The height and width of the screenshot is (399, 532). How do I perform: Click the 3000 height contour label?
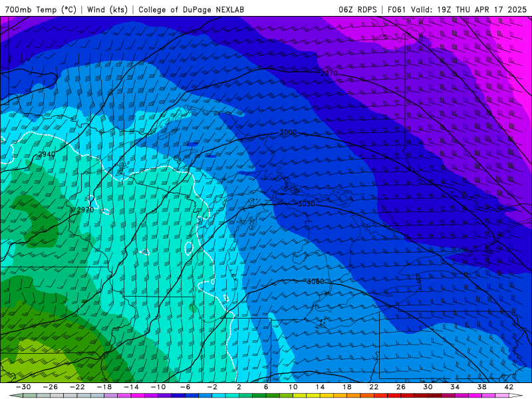[288, 132]
